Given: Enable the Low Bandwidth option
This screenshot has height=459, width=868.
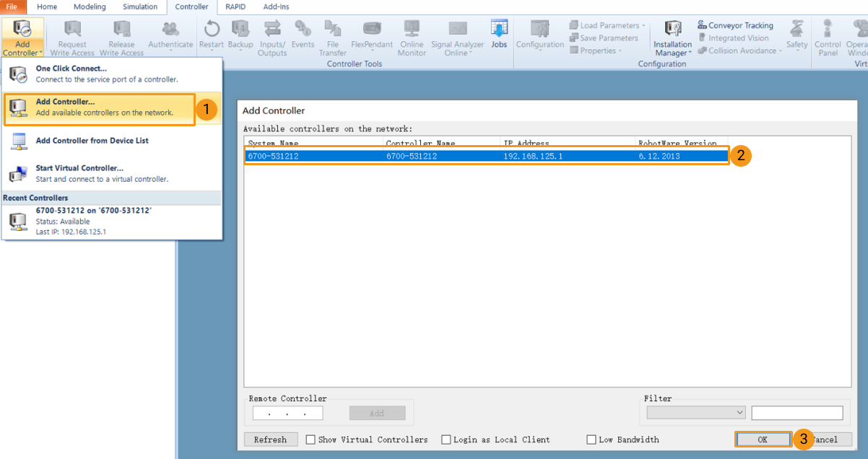Looking at the screenshot, I should pos(591,439).
